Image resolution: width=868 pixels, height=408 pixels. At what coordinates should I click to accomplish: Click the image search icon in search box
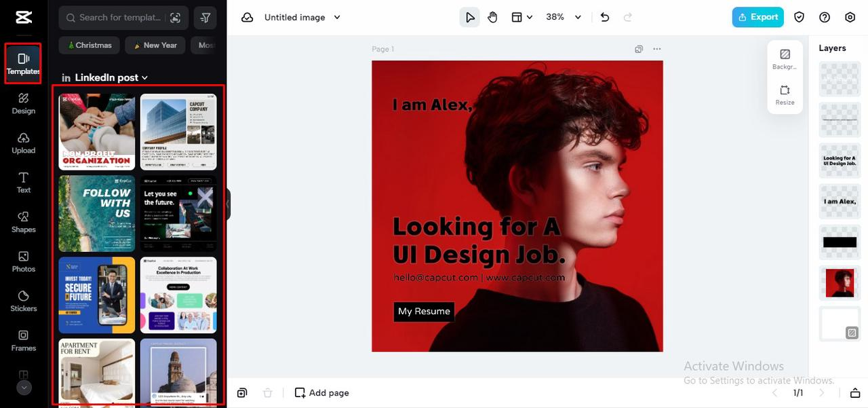(176, 18)
